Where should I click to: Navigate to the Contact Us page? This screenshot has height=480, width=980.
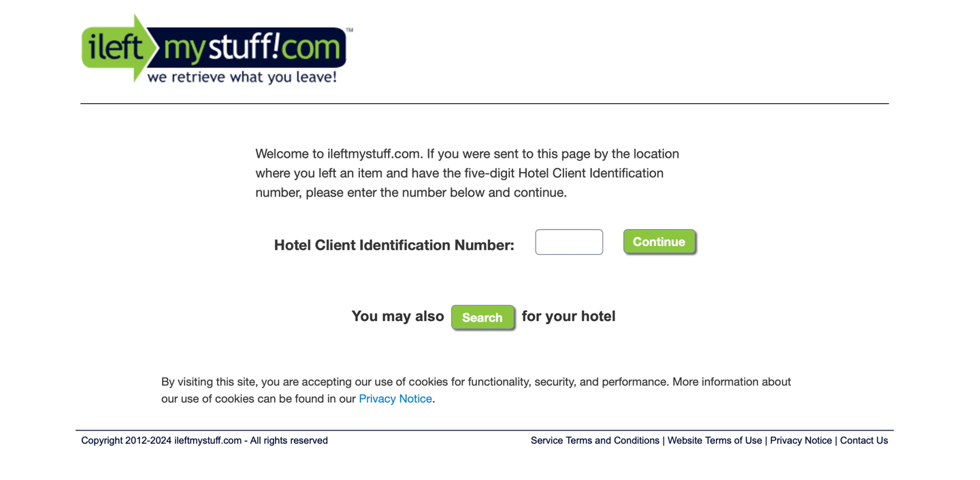864,441
